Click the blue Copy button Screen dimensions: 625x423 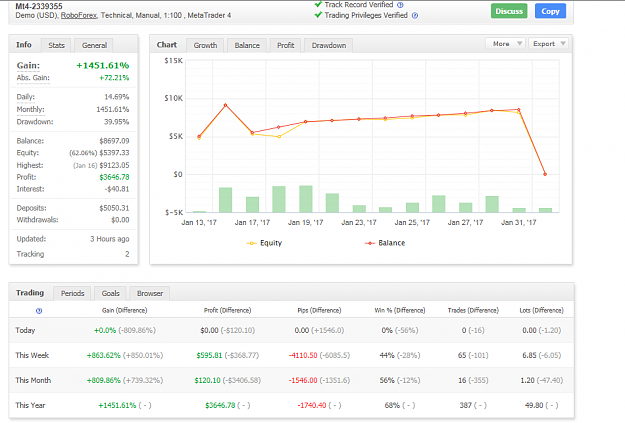(x=550, y=11)
